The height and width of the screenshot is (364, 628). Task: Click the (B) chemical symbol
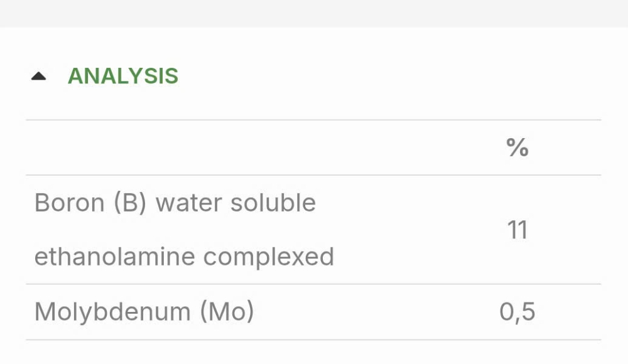coord(130,203)
